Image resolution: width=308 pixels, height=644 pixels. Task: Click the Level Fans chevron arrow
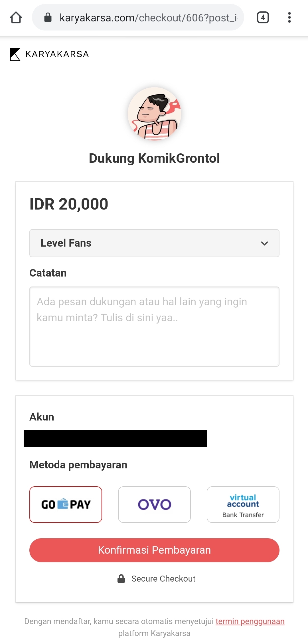point(264,243)
